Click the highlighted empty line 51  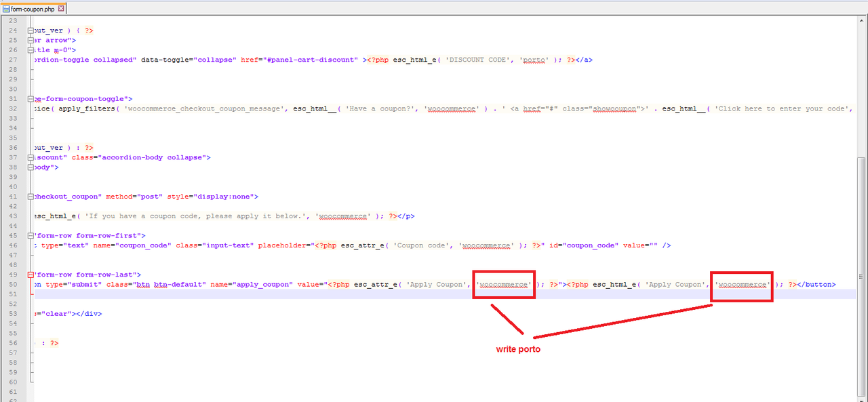[x=407, y=294]
